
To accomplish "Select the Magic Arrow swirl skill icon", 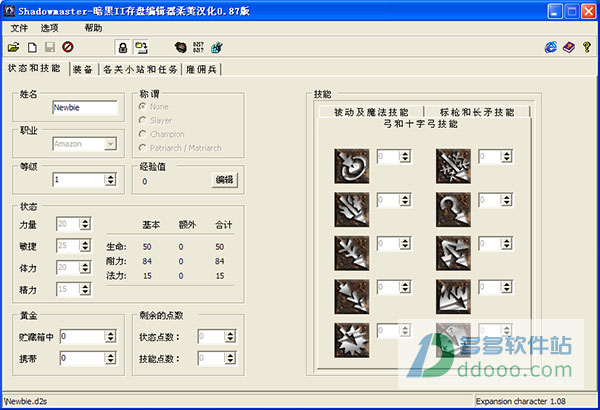I will [352, 166].
